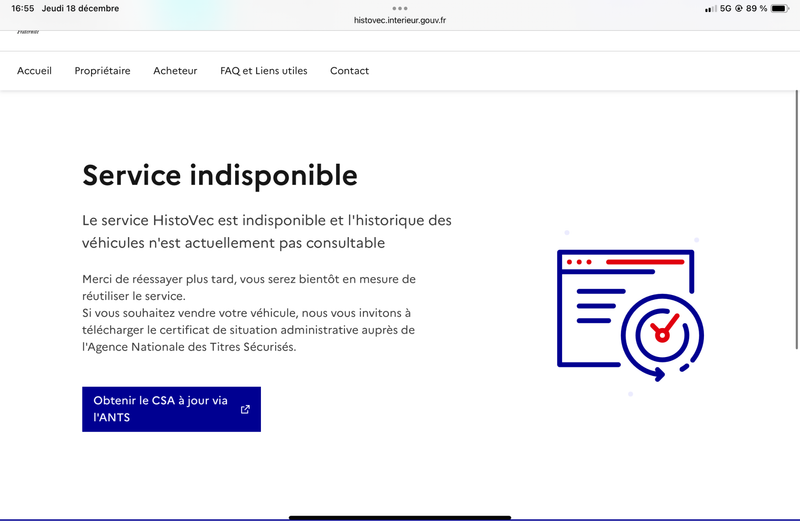Tap the three-dot multitasking icon at top
Image resolution: width=800 pixels, height=525 pixels.
click(400, 8)
